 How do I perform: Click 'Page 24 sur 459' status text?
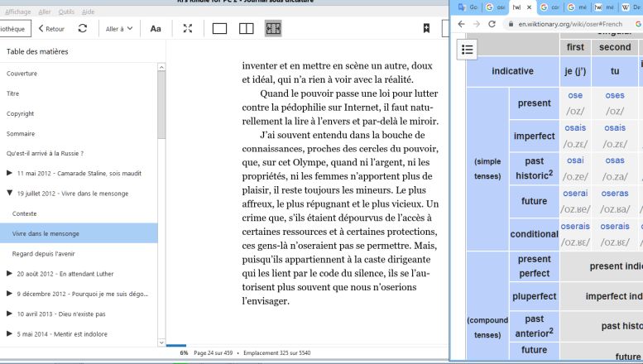click(x=213, y=353)
